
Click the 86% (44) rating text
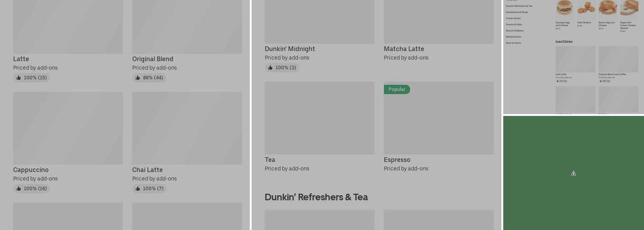(x=153, y=78)
